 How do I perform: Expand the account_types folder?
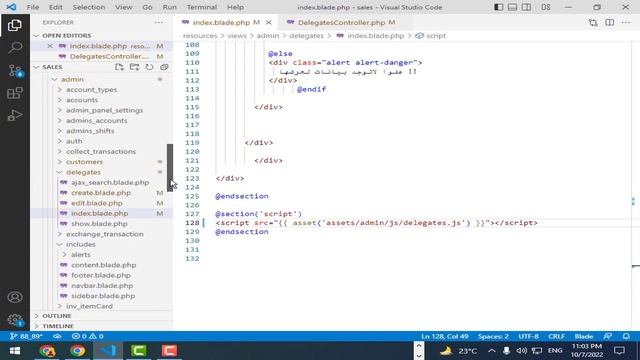tap(91, 89)
